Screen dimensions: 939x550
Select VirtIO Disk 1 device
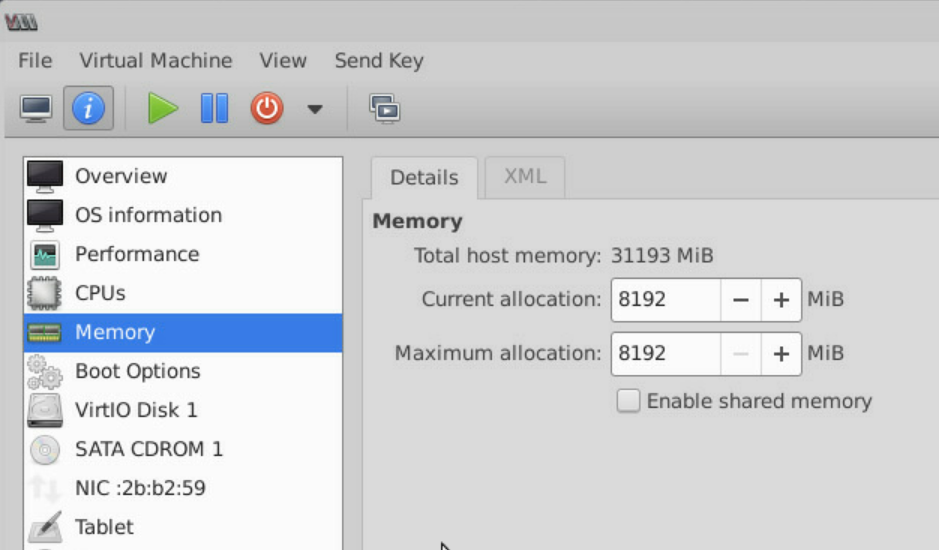coord(136,410)
